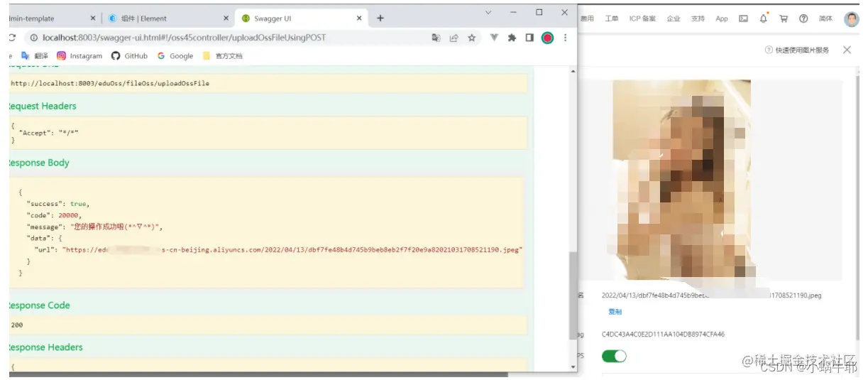The width and height of the screenshot is (868, 380).
Task: Click the localhost:8003 address bar
Action: (x=227, y=38)
